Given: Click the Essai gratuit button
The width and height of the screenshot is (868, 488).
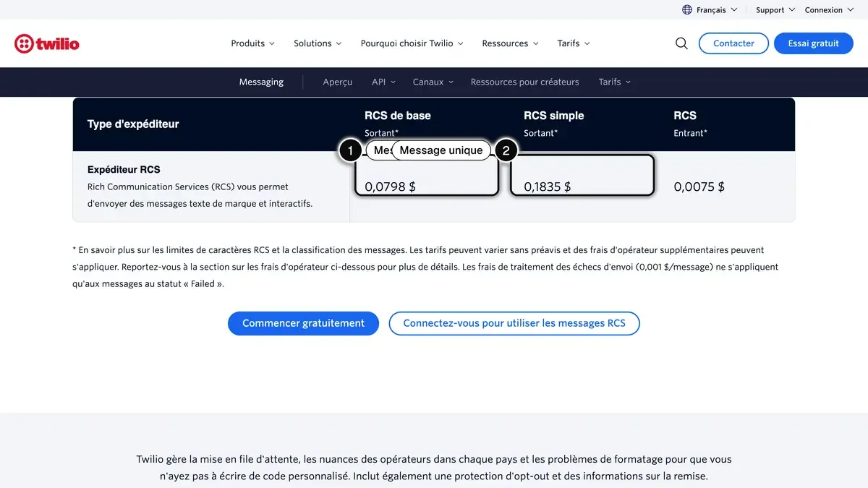Looking at the screenshot, I should point(814,43).
